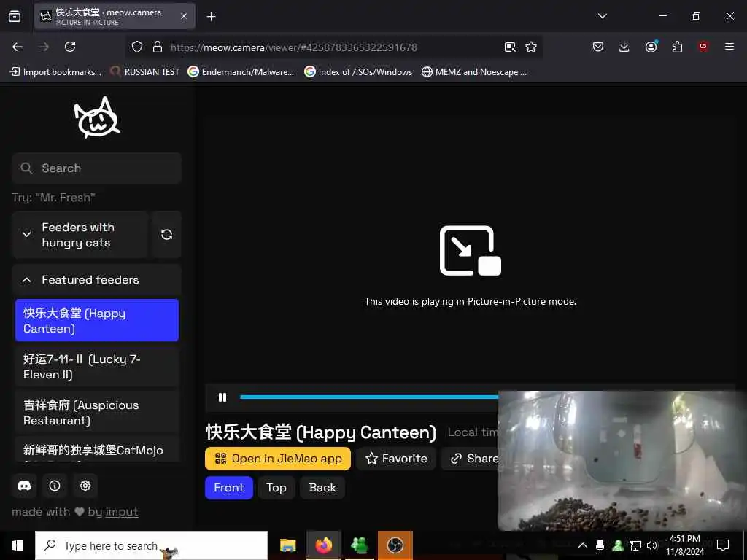Open the Firefox View icon
Image resolution: width=747 pixels, height=560 pixels.
[x=15, y=16]
